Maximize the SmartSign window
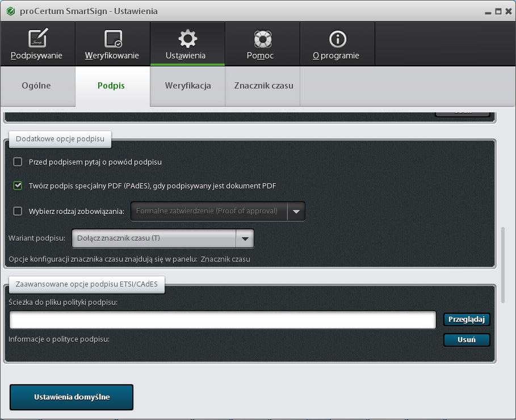The height and width of the screenshot is (420, 516). coord(498,11)
